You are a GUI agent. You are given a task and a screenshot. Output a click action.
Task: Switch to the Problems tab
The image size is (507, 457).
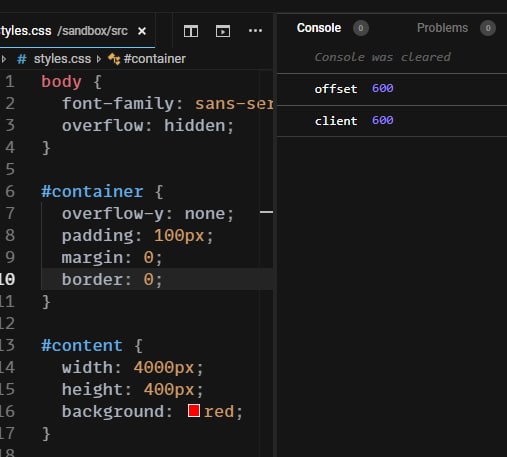pos(442,28)
